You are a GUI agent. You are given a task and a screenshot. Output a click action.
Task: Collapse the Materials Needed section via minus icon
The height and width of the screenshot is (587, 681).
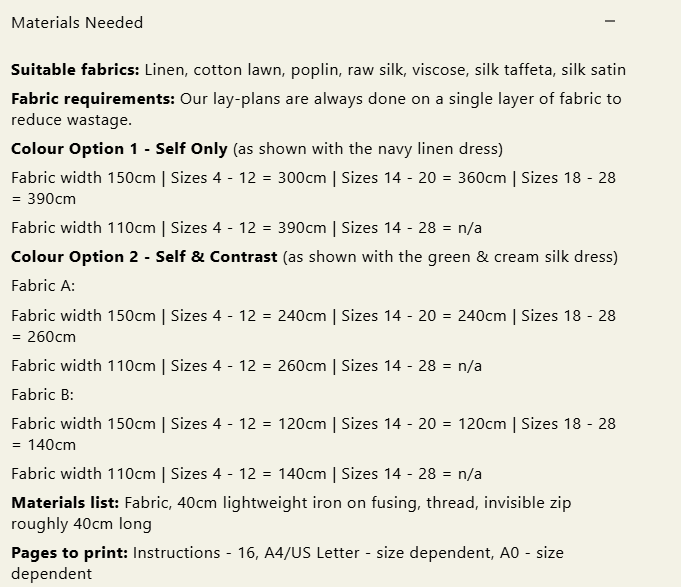point(610,21)
